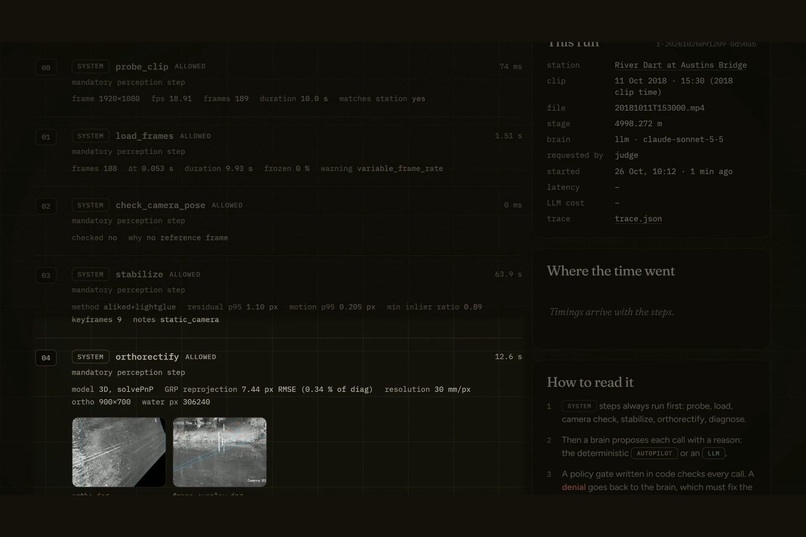This screenshot has width=806, height=537.
Task: Click the SYSTEM badge in How to read it
Action: [x=579, y=406]
